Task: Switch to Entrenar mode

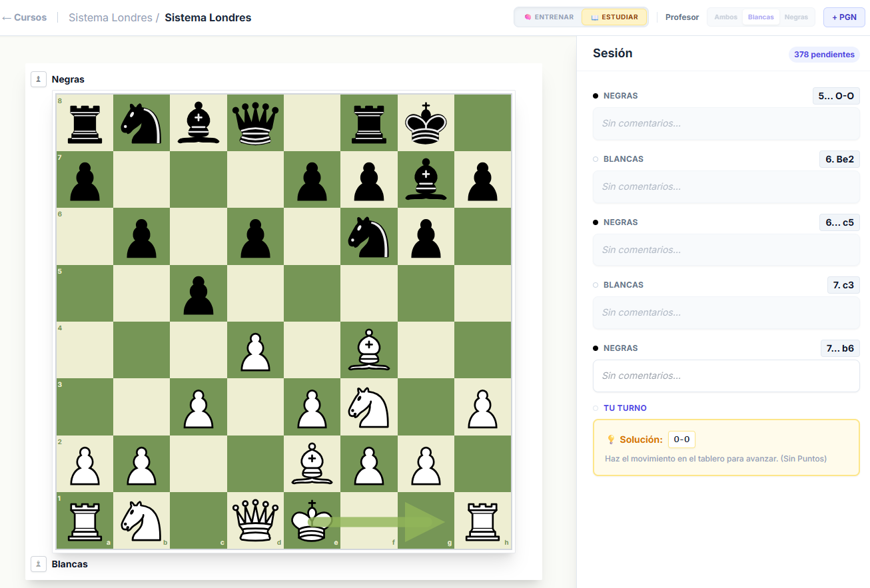Action: 548,17
